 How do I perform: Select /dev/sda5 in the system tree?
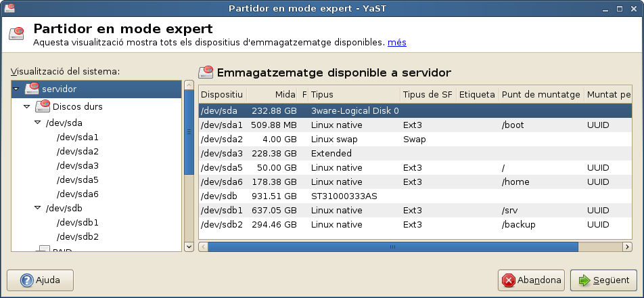78,179
